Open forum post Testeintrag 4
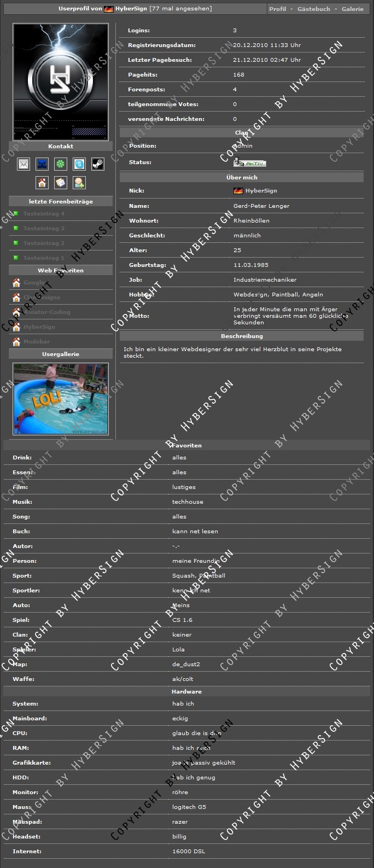374x868 pixels. [44, 214]
